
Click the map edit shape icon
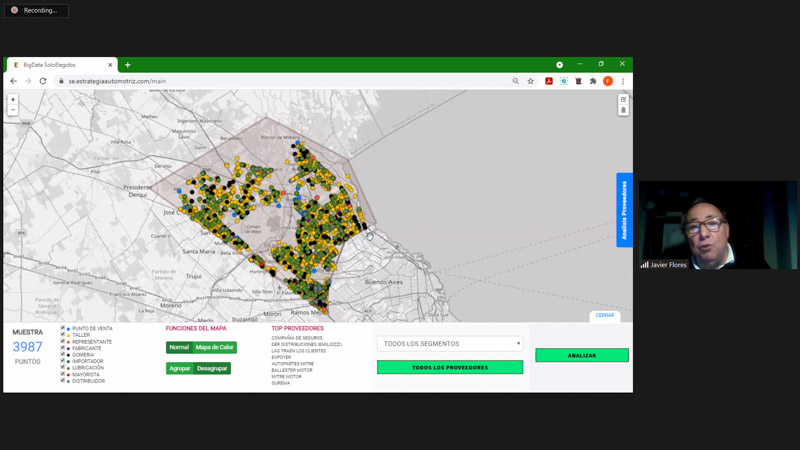(x=623, y=99)
